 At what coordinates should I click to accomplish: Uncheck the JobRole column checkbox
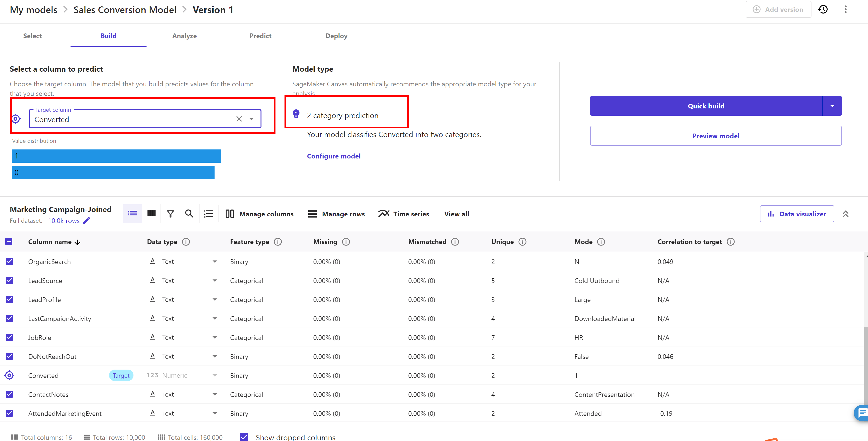9,337
